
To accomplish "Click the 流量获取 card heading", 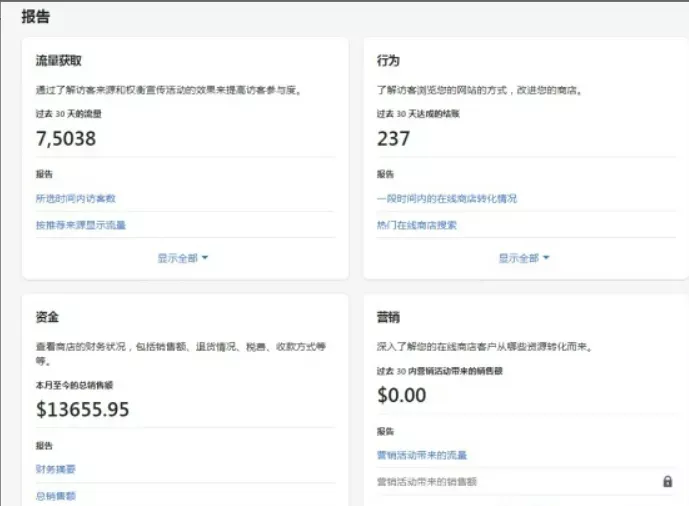I will [59, 61].
